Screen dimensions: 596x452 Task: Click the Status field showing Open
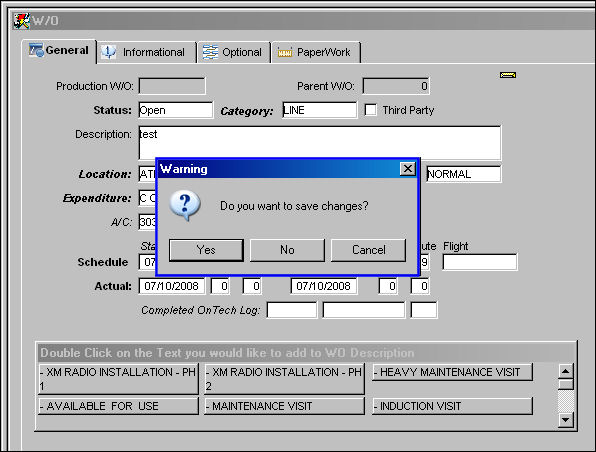tap(176, 110)
